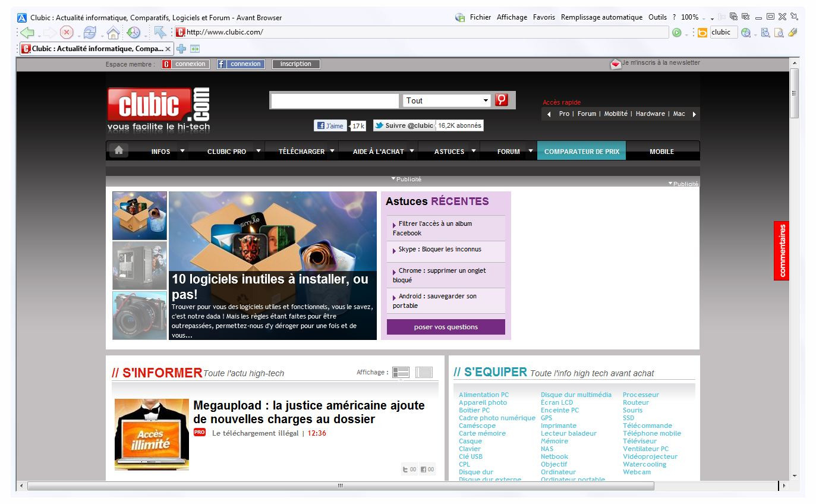816x504 pixels.
Task: Switch to the COMPARATEUR DE PRIX tab
Action: click(x=581, y=151)
